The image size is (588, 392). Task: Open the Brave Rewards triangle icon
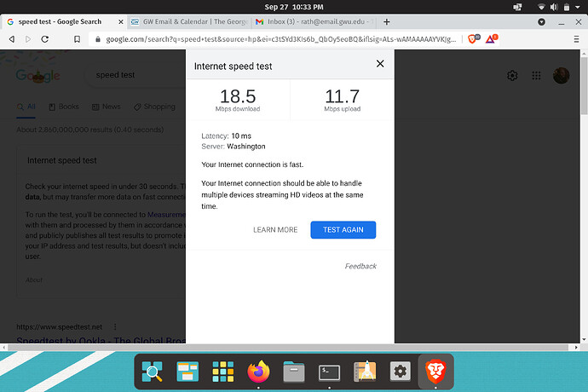491,38
